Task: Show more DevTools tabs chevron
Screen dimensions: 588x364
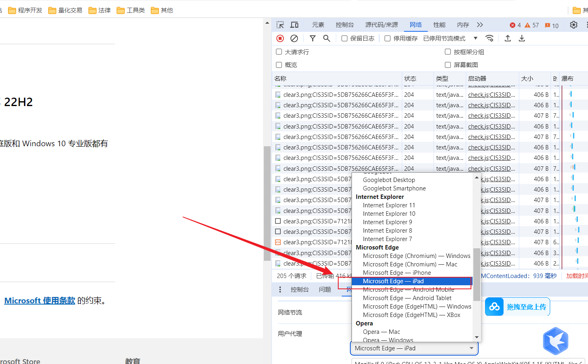Action: [480, 25]
